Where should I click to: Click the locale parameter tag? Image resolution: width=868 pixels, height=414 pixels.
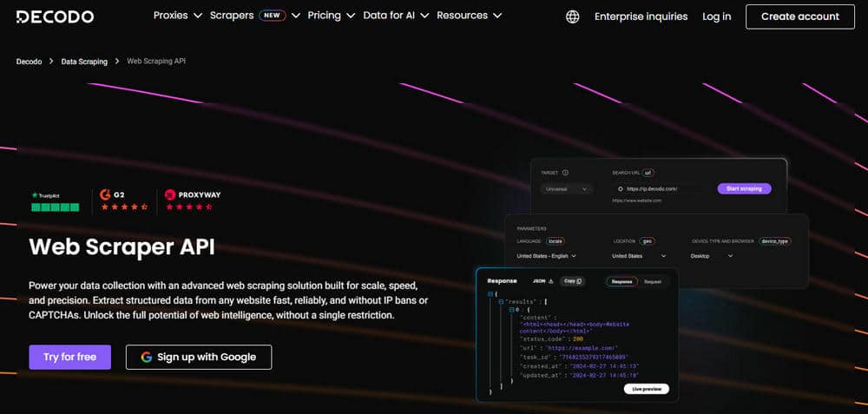(x=556, y=241)
